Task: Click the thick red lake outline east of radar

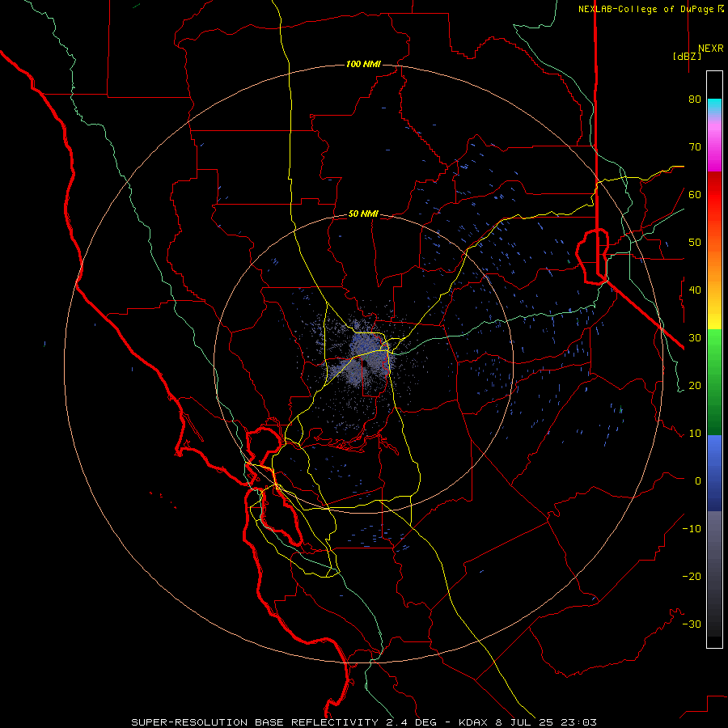Action: (x=592, y=256)
